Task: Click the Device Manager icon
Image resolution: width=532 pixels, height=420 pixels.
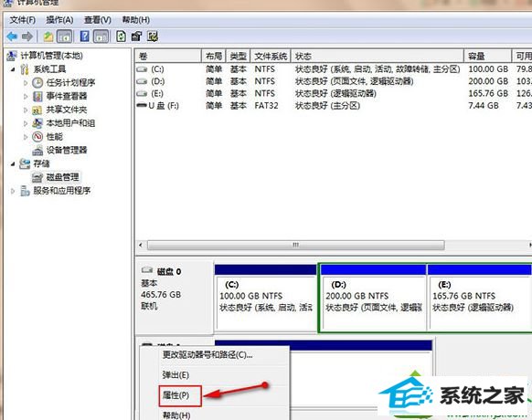Action: coord(37,150)
